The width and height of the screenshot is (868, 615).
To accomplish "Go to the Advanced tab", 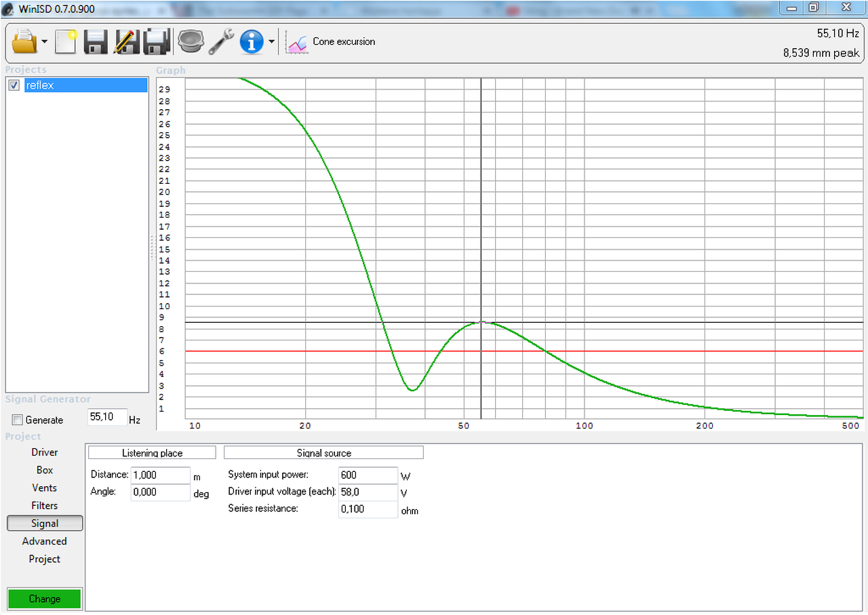I will tap(45, 541).
